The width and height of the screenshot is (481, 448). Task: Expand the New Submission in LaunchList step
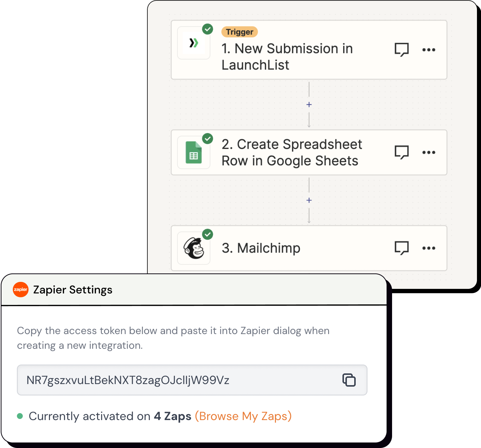pyautogui.click(x=287, y=57)
